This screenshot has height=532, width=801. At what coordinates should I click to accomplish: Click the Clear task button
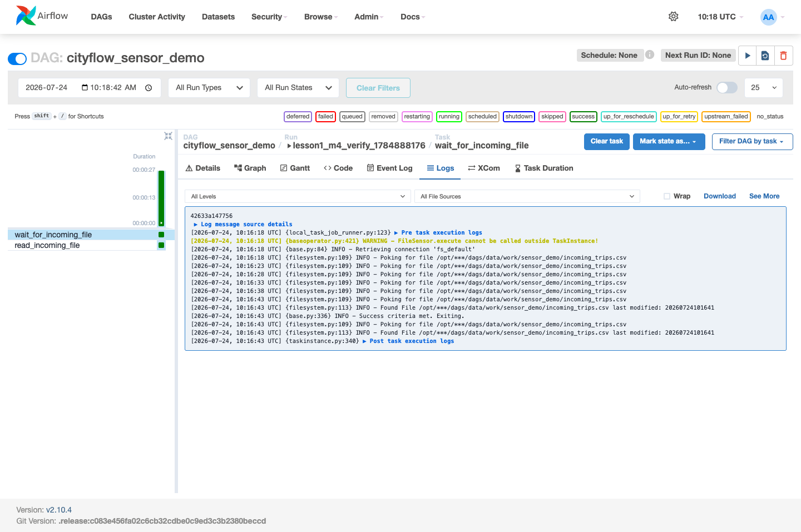607,141
